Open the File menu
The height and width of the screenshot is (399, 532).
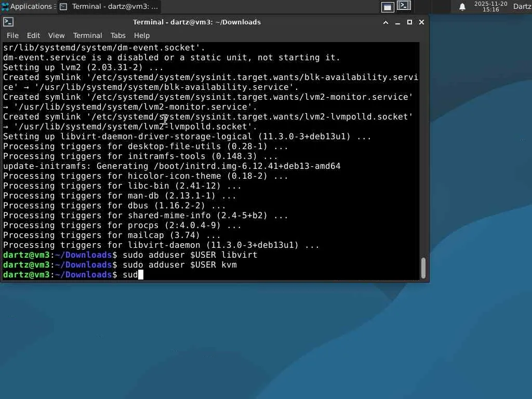[12, 35]
